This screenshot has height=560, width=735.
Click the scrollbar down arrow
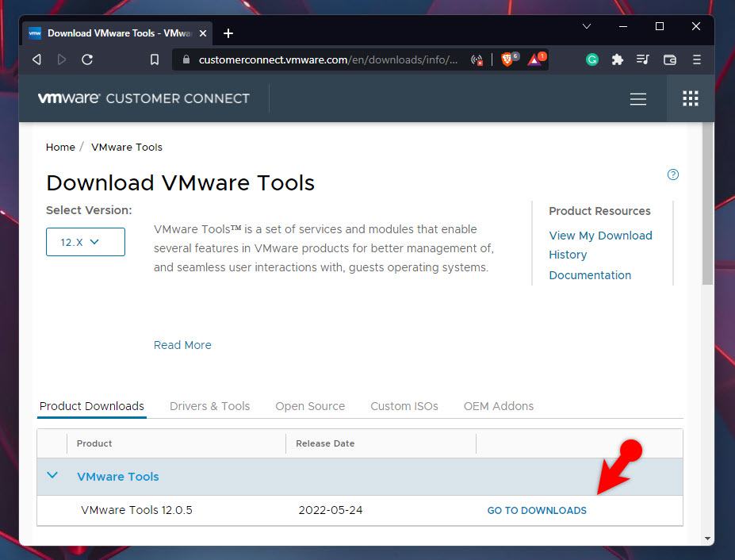point(708,539)
